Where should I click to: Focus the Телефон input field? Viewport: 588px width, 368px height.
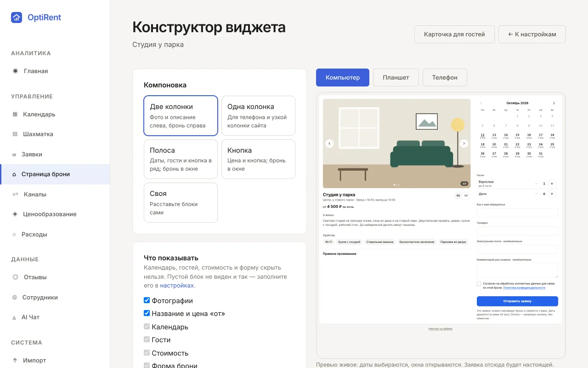[x=517, y=231]
